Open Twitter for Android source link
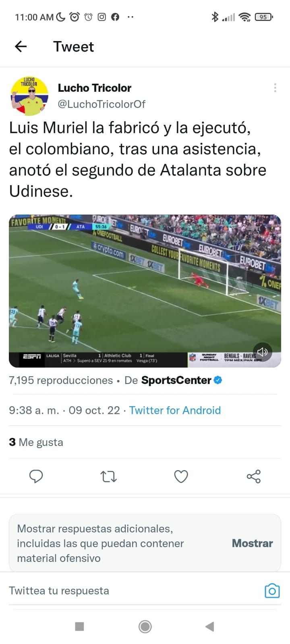The image size is (290, 644). point(175,410)
